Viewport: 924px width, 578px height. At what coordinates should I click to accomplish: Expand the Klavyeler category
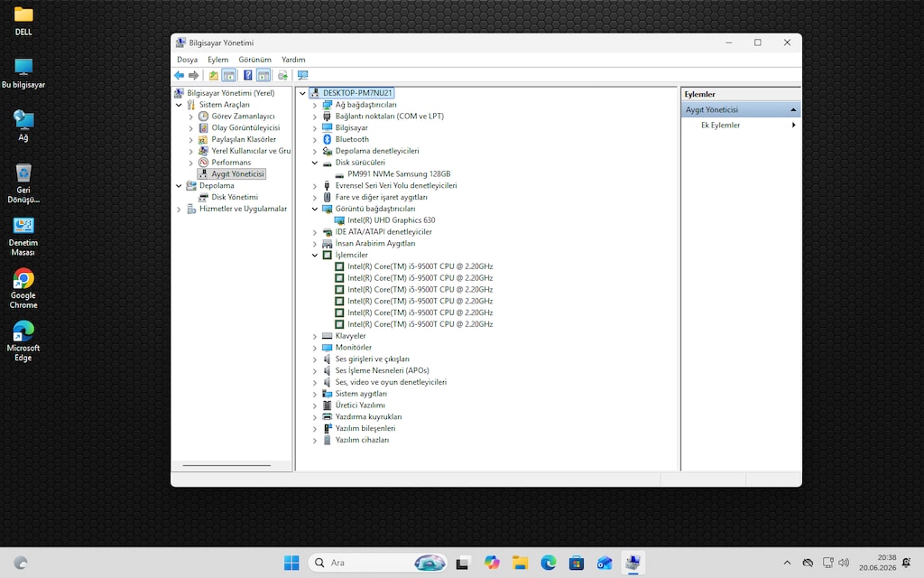(x=315, y=336)
